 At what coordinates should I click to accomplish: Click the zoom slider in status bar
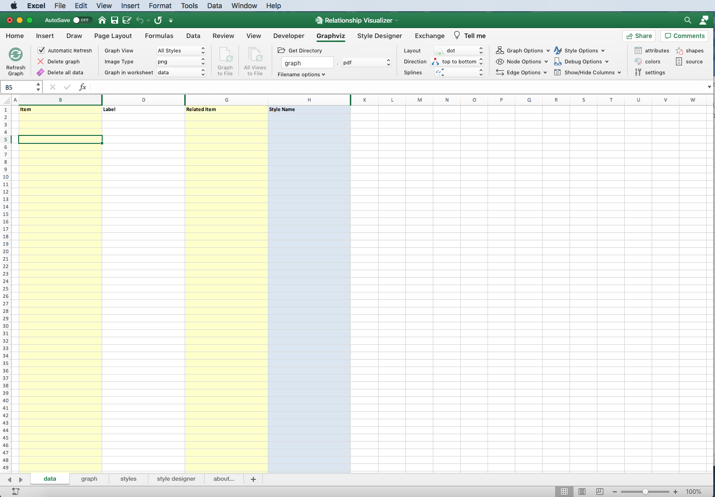click(x=646, y=492)
